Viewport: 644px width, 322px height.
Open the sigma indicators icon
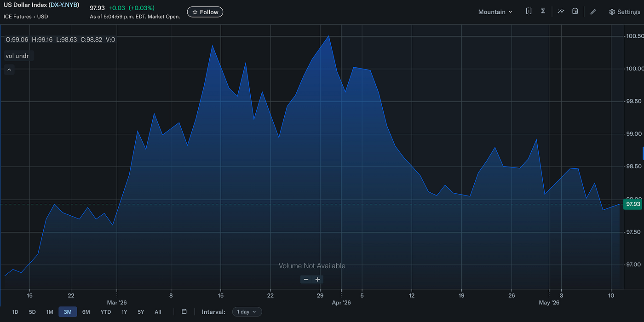(543, 11)
